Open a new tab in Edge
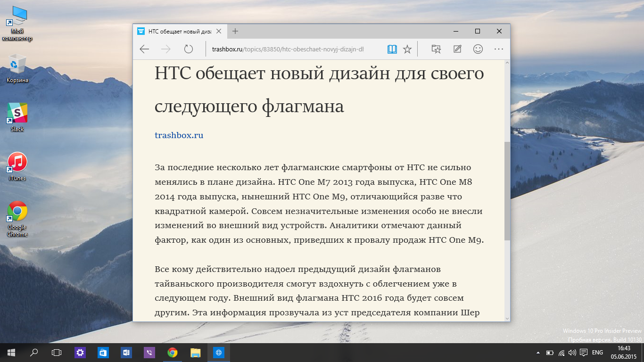Image resolution: width=644 pixels, height=362 pixels. pyautogui.click(x=235, y=31)
